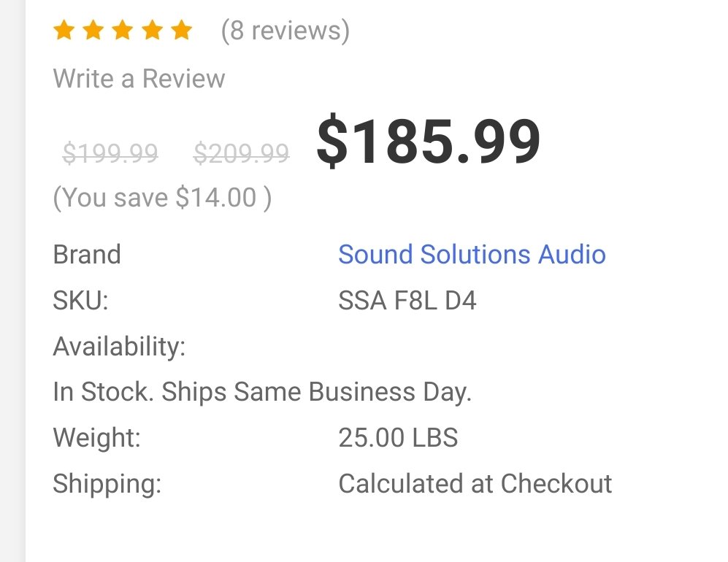The height and width of the screenshot is (562, 728).
Task: Click the 25.00 LBS weight value
Action: coord(398,438)
